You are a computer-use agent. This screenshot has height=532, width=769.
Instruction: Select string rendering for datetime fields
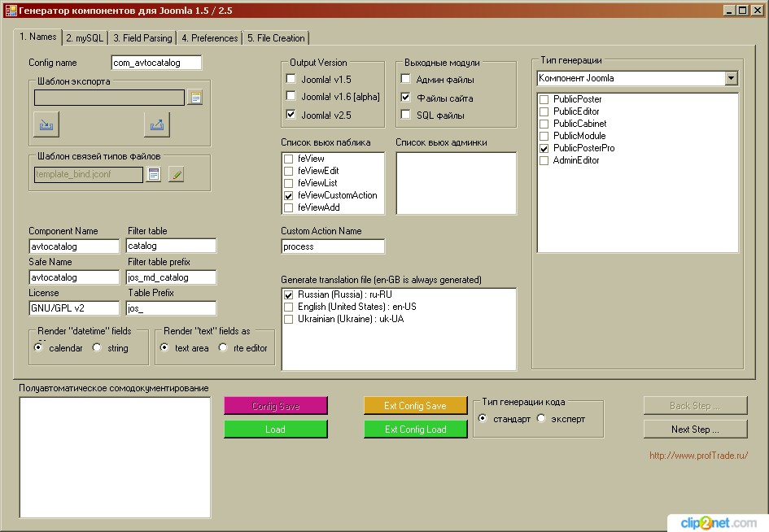point(97,347)
